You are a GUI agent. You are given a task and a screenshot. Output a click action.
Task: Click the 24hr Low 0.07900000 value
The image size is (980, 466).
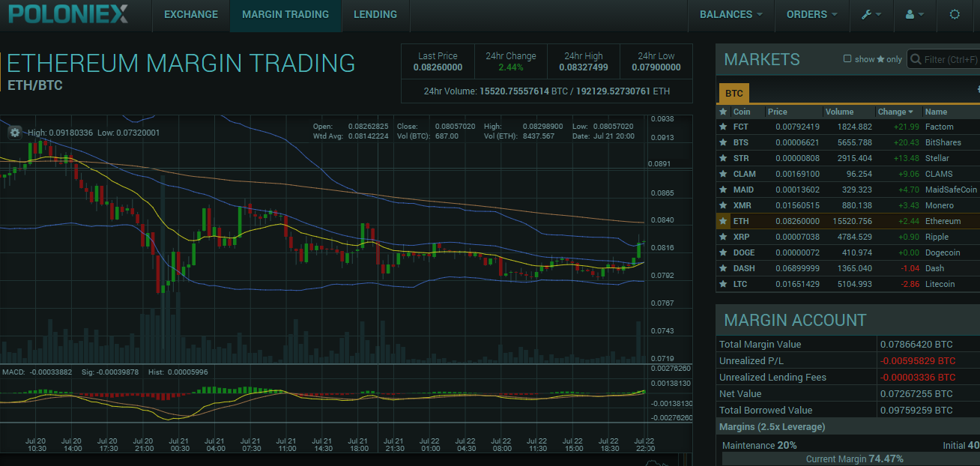click(656, 67)
